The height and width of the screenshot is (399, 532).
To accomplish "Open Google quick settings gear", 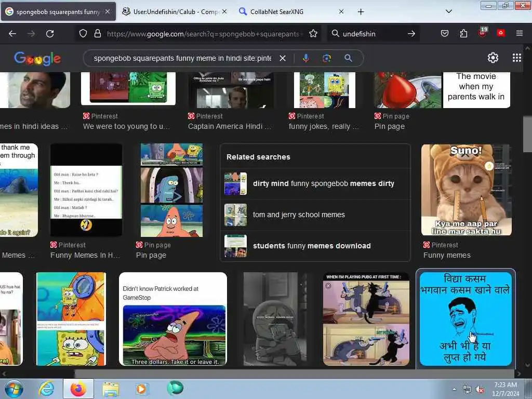I will 493,58.
